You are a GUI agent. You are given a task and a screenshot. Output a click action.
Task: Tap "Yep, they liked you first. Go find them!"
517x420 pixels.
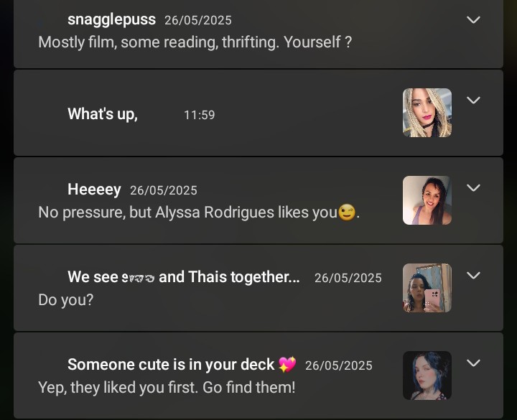[x=167, y=388]
